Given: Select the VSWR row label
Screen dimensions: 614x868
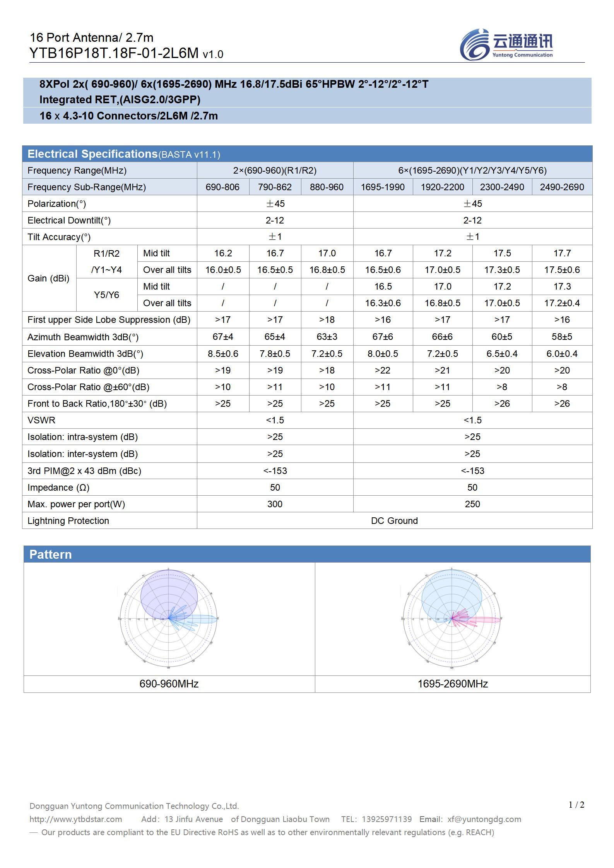Looking at the screenshot, I should point(41,420).
